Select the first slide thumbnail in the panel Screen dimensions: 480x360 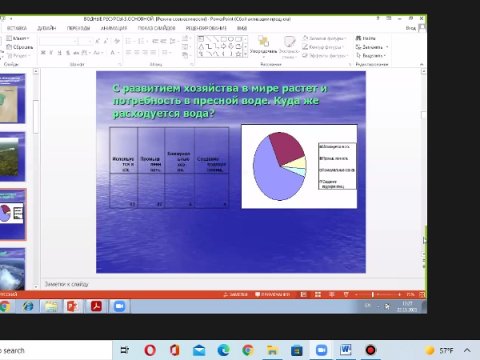coord(12,99)
